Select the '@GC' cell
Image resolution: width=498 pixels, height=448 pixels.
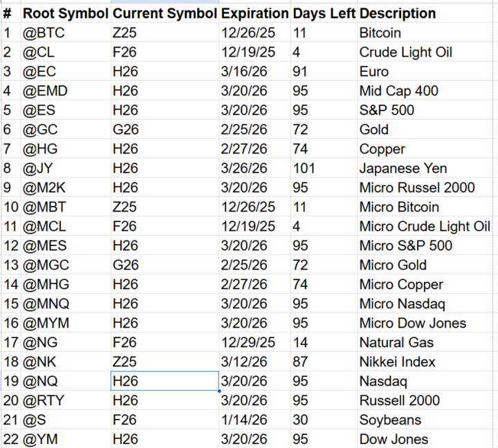(66, 129)
